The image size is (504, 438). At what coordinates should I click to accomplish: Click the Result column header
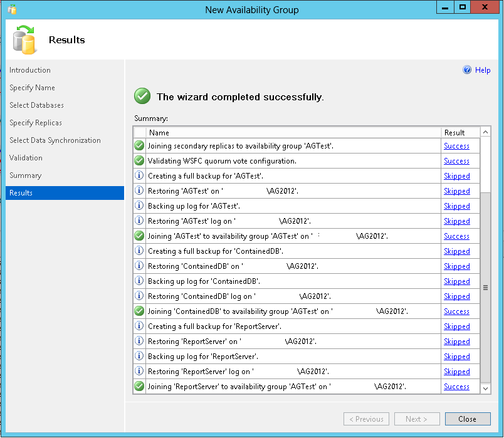point(456,132)
